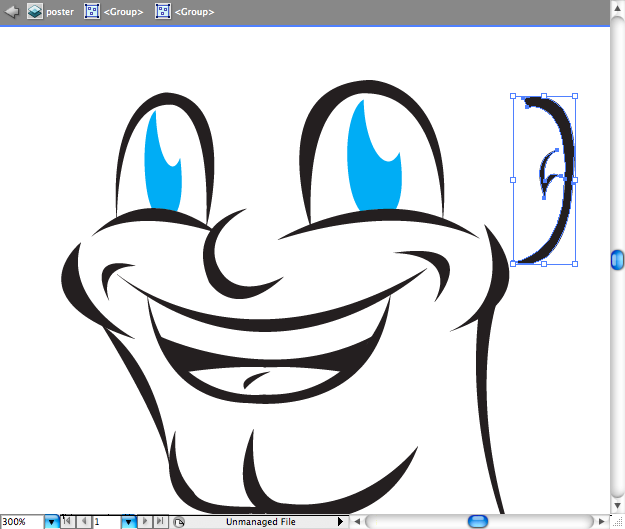Go to the next artboard
Screen dimensions: 625x529
[145, 521]
